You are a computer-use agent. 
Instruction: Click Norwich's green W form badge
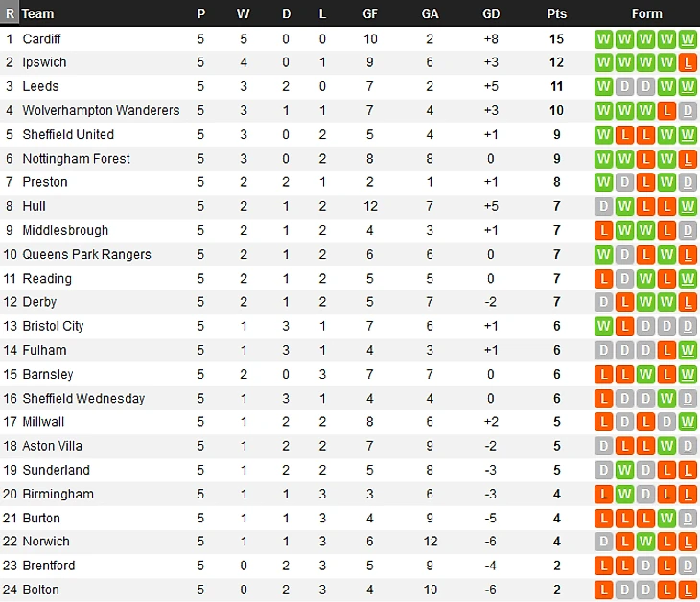click(x=645, y=542)
